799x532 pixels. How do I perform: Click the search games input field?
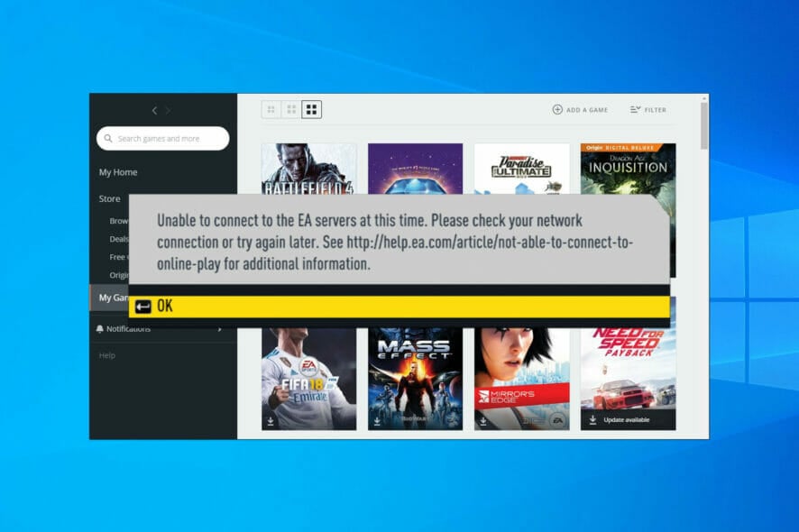click(163, 138)
